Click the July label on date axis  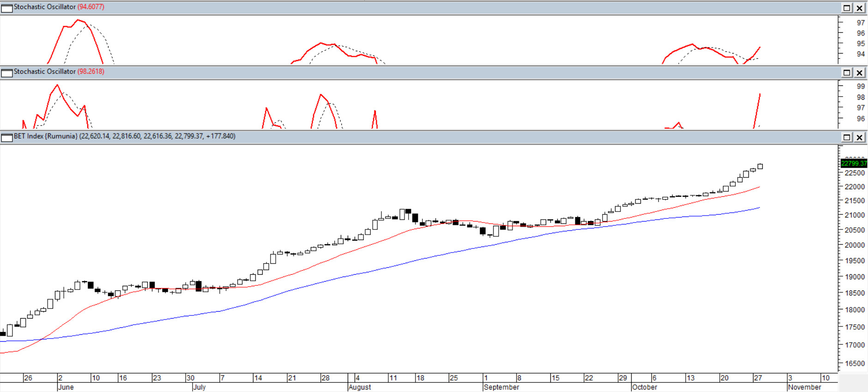pos(199,387)
